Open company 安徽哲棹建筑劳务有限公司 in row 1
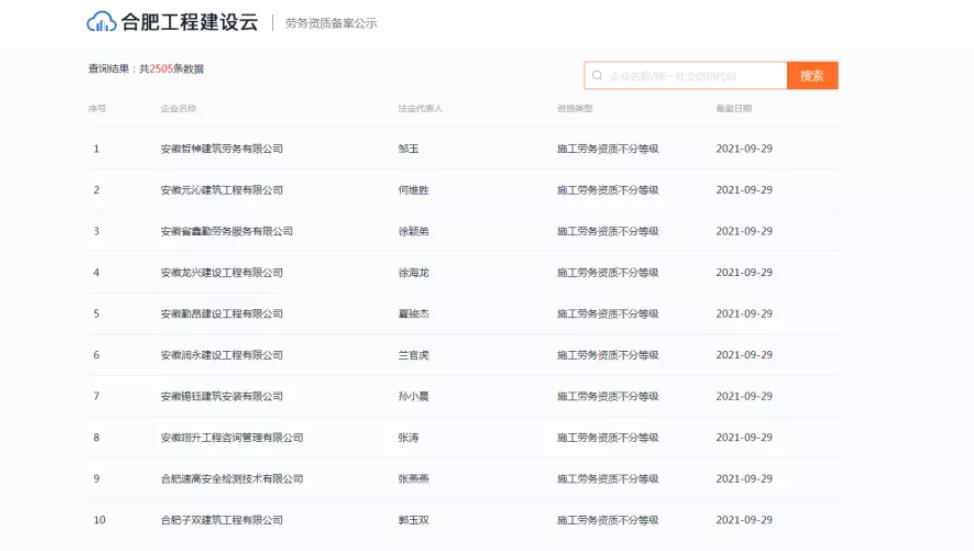Image resolution: width=974 pixels, height=551 pixels. click(x=221, y=149)
